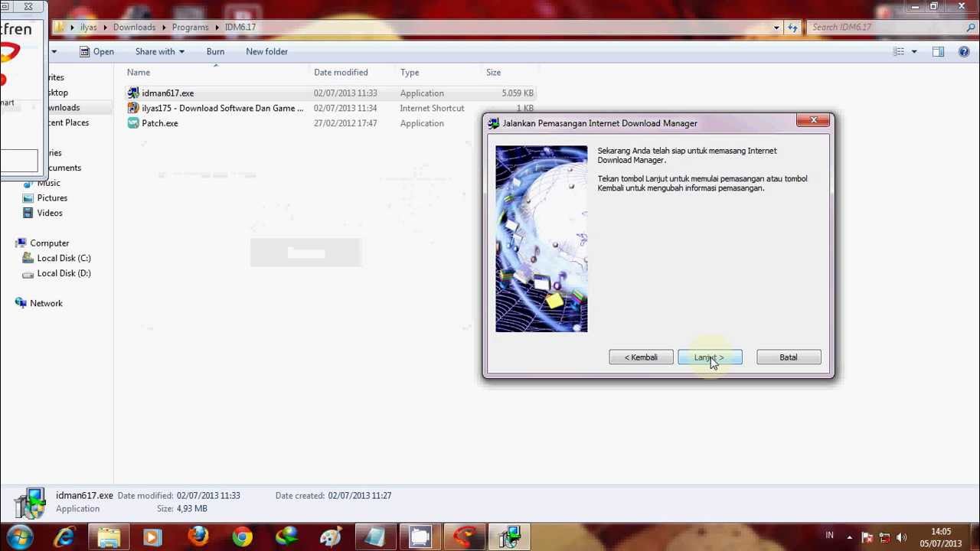Select the Patch.exe file
The height and width of the screenshot is (551, 980).
(331, 123)
